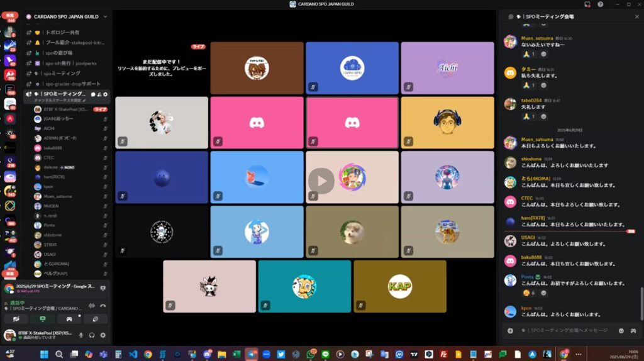Open the soundboard button
This screenshot has width=644, height=361.
pos(96,319)
